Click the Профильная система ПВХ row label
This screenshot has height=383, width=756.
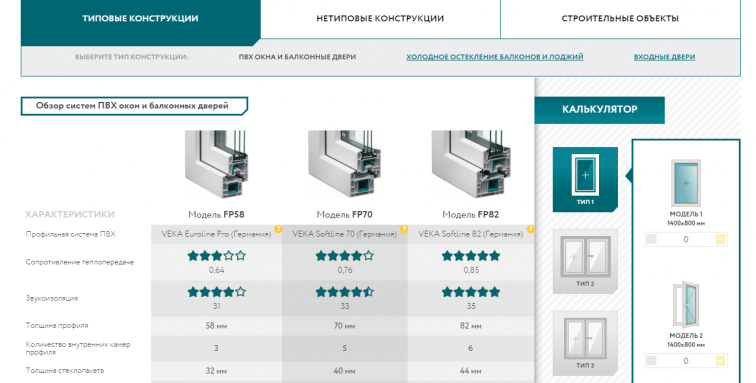70,234
